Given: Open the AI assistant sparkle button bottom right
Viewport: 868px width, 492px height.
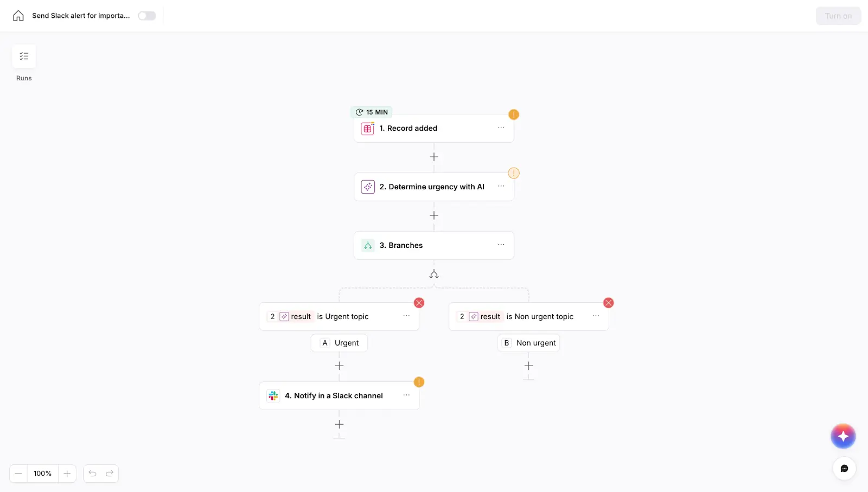Looking at the screenshot, I should (843, 436).
